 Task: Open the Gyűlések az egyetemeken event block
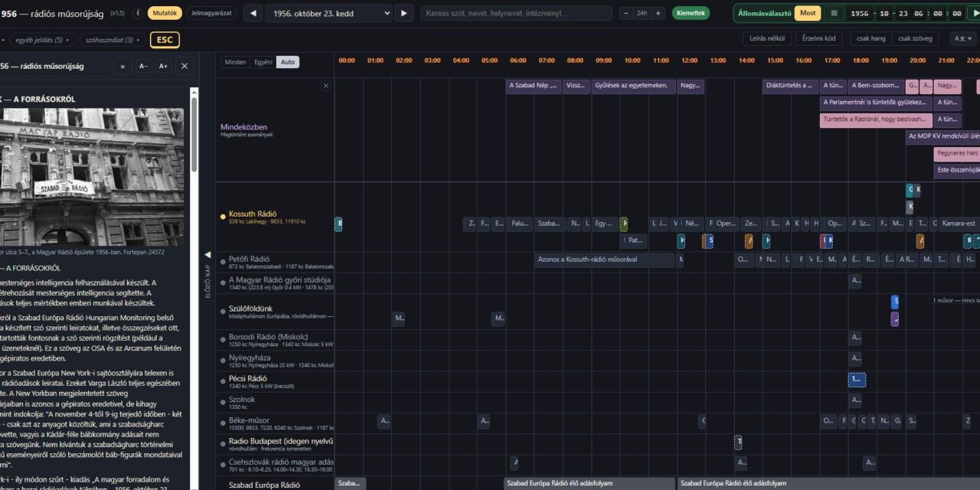pyautogui.click(x=632, y=86)
